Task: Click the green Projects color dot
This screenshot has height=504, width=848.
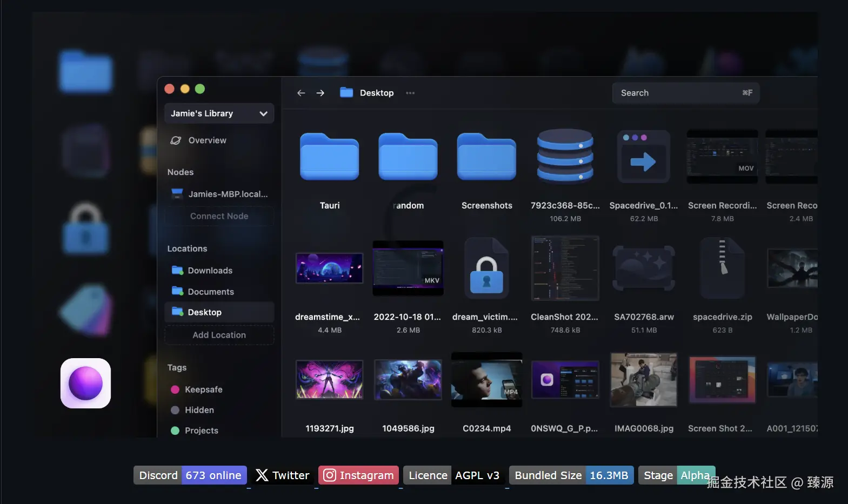Action: 175,431
